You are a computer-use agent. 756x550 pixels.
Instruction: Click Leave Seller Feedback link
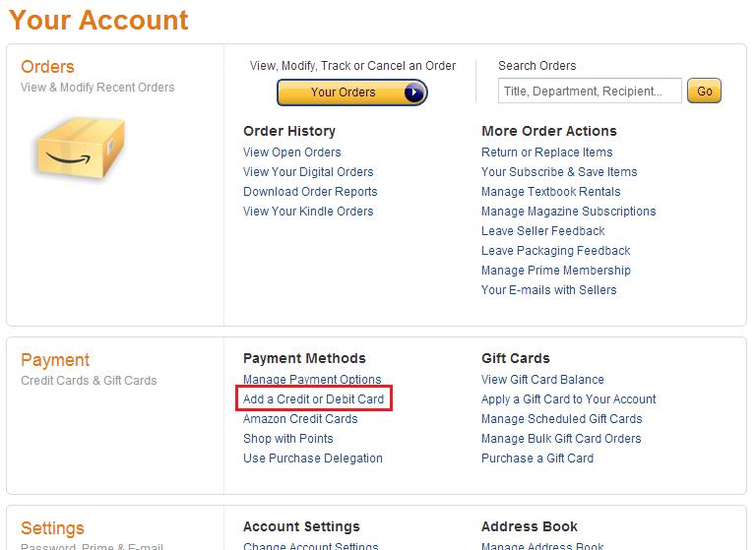542,231
